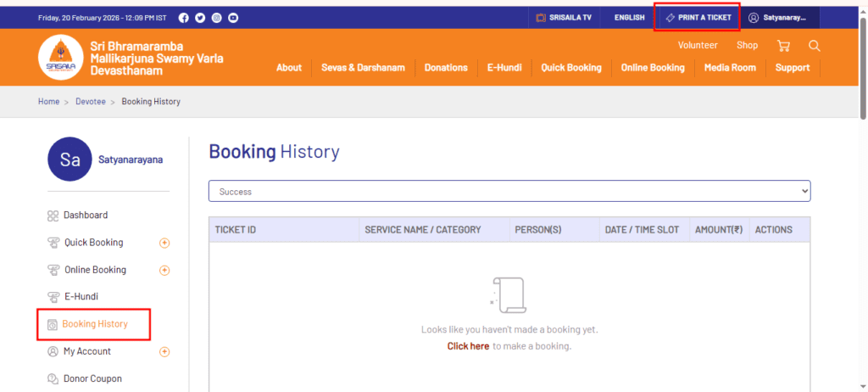Click the search magnifier icon

pos(814,46)
